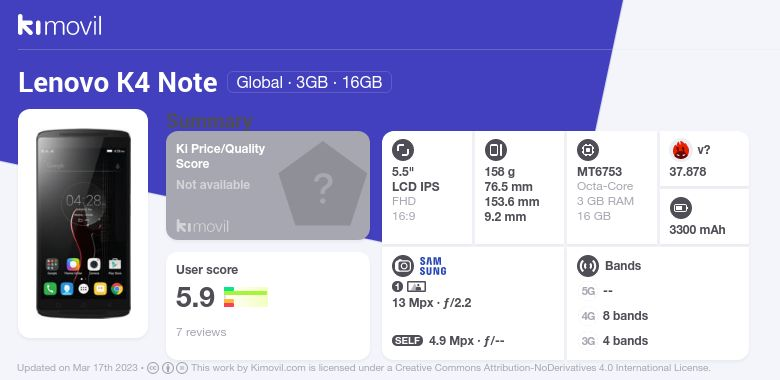The height and width of the screenshot is (380, 780).
Task: Click the rear camera landscape photo icon
Action: coord(416,287)
